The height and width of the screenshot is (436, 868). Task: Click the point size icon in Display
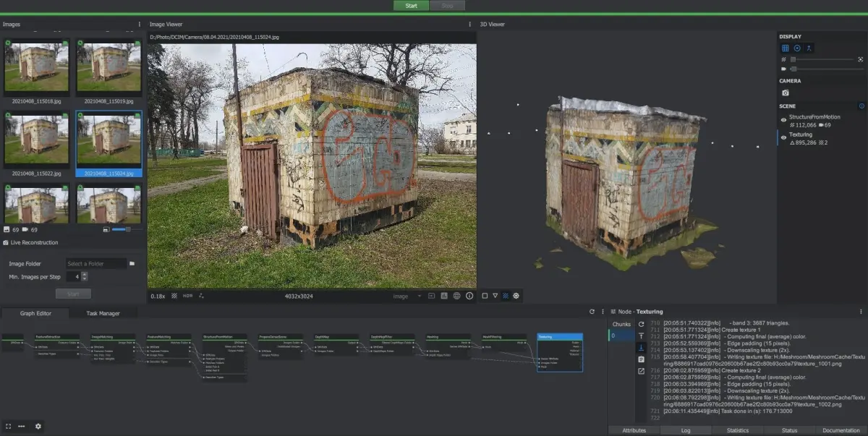click(x=784, y=59)
